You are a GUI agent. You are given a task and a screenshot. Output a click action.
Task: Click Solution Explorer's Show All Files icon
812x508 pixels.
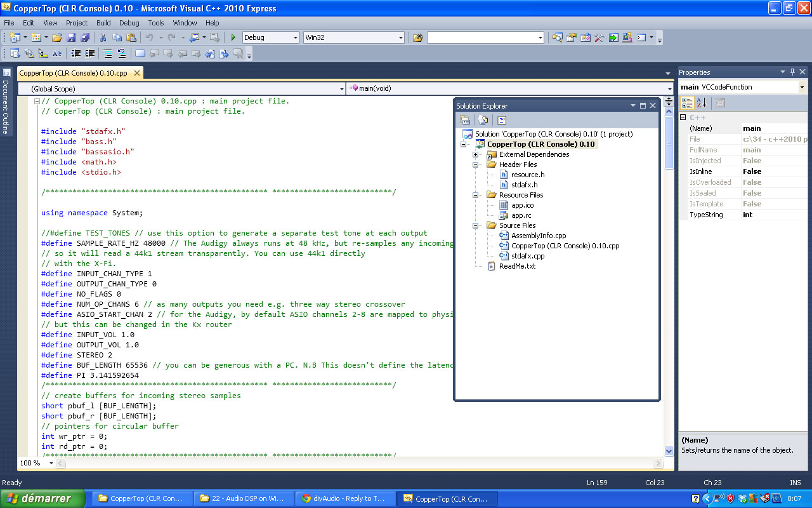(x=483, y=120)
